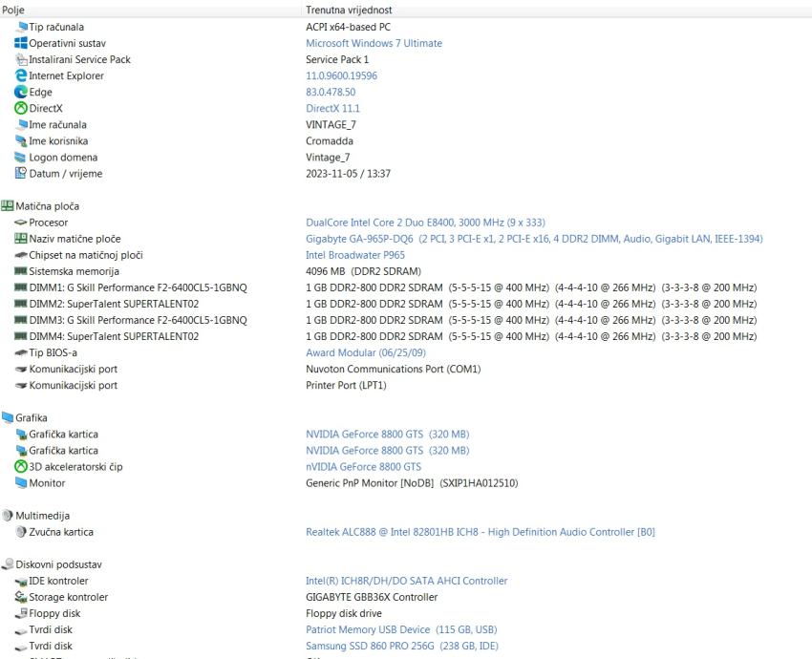Open the DualCore Intel Core 2 Duo E8400 link
This screenshot has height=659, width=812.
pos(425,223)
